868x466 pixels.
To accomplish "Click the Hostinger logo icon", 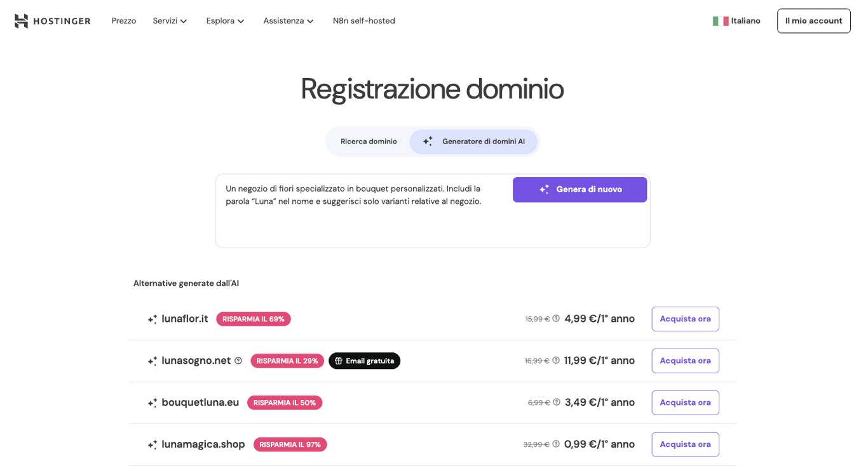I will (21, 20).
